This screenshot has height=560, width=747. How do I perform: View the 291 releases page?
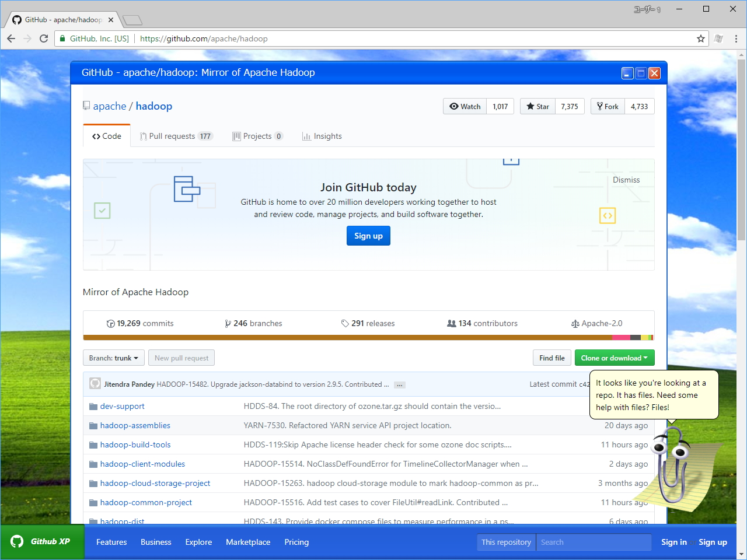[368, 323]
